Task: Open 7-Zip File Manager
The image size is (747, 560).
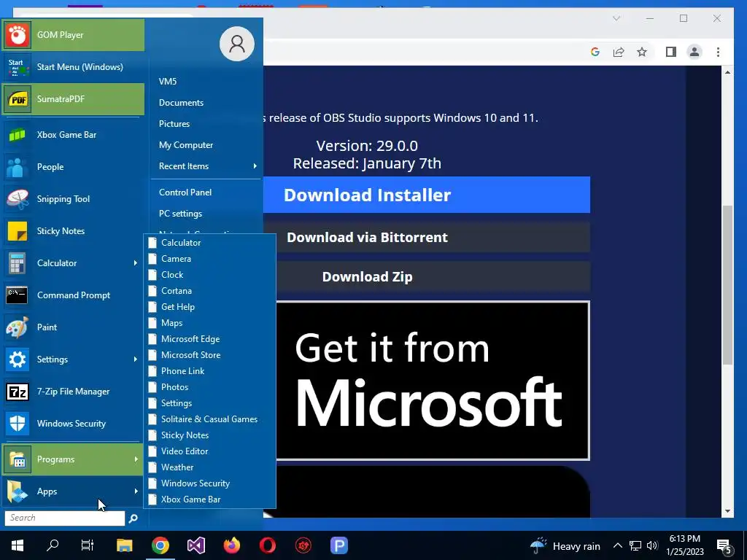Action: (x=73, y=392)
